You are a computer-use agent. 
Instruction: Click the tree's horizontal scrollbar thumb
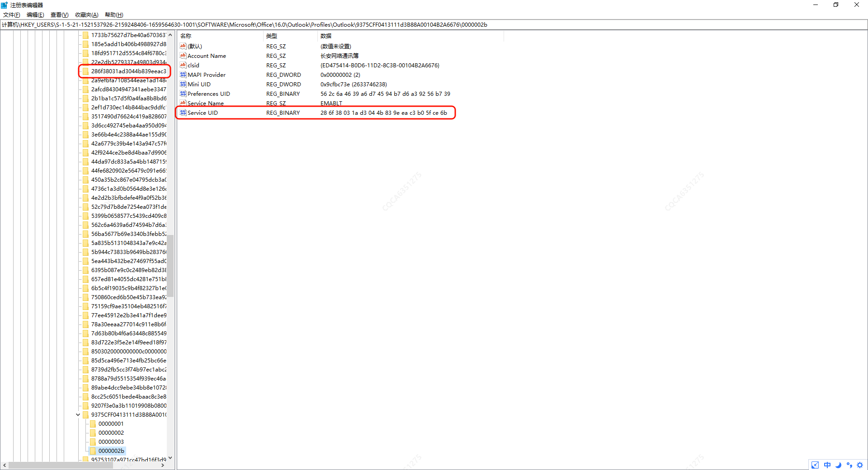pyautogui.click(x=61, y=465)
